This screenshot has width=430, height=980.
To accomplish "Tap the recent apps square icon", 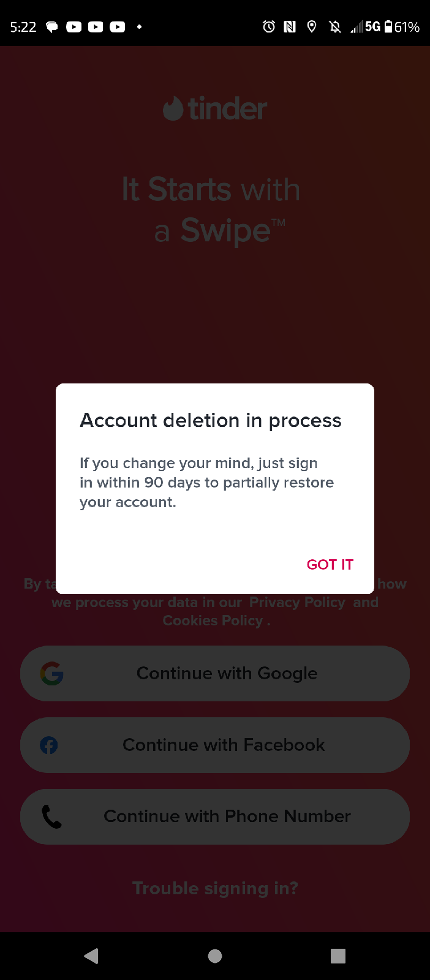I will tap(338, 956).
